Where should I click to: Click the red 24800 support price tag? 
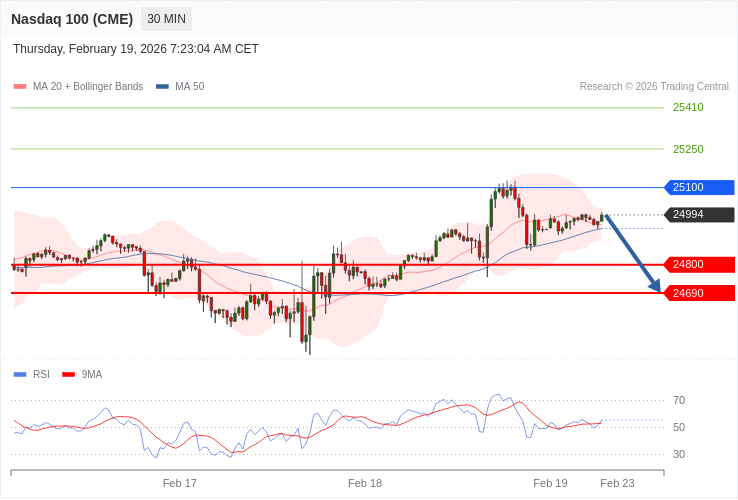tap(698, 265)
